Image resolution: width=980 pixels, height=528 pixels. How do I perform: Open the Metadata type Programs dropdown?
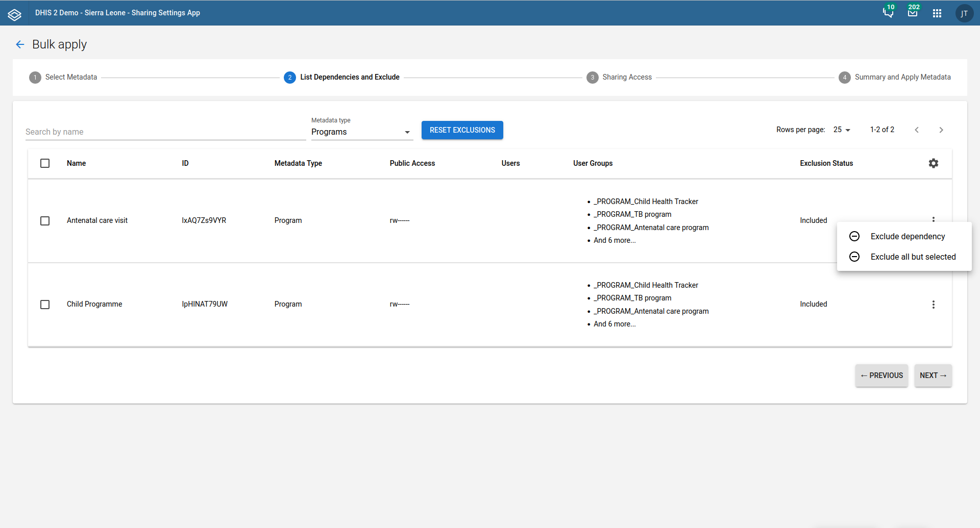pyautogui.click(x=361, y=132)
